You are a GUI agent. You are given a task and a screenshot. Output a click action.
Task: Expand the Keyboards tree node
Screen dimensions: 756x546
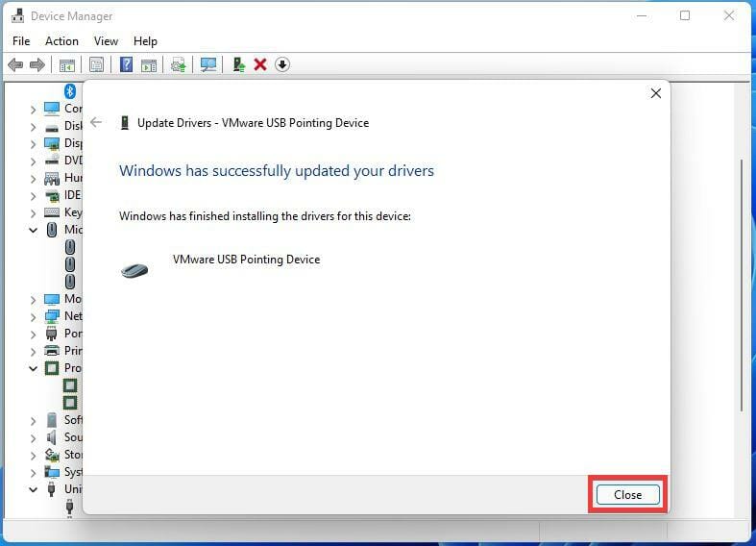(x=33, y=213)
